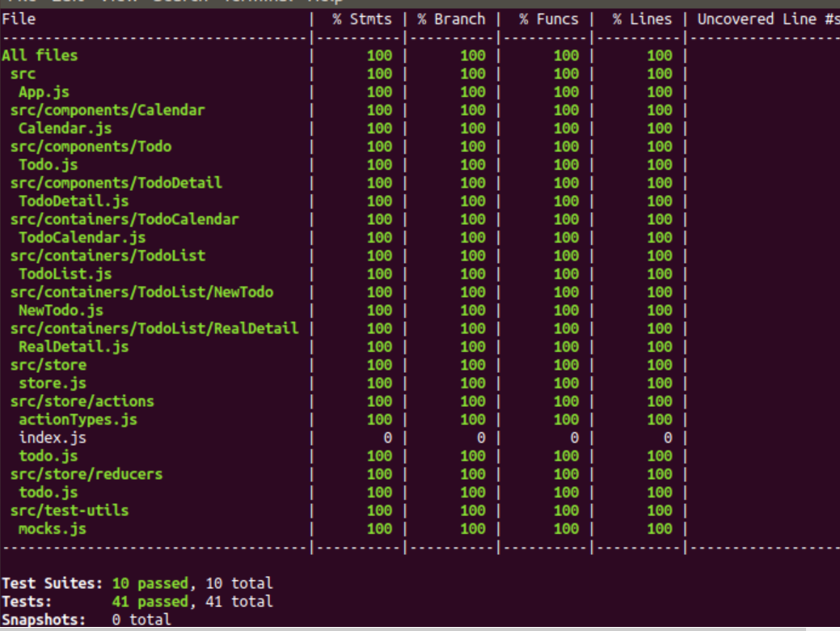Click the Tests: summary label
Viewport: 840px width, 631px height.
(x=27, y=602)
